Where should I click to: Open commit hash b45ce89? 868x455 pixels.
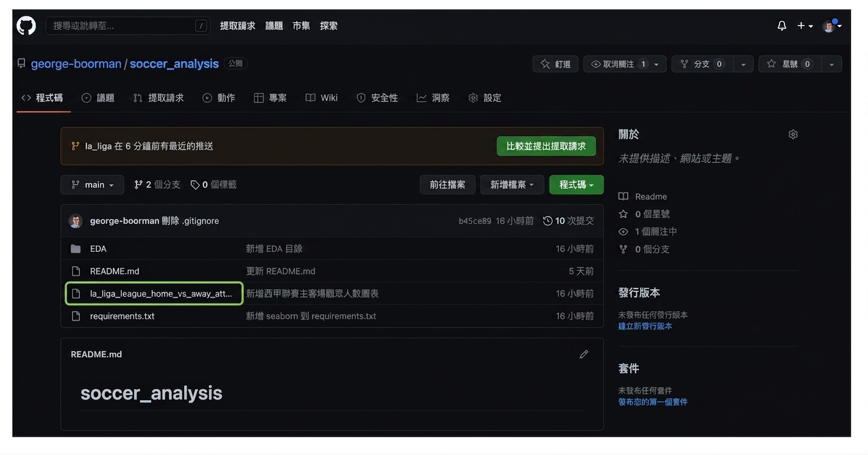(475, 221)
